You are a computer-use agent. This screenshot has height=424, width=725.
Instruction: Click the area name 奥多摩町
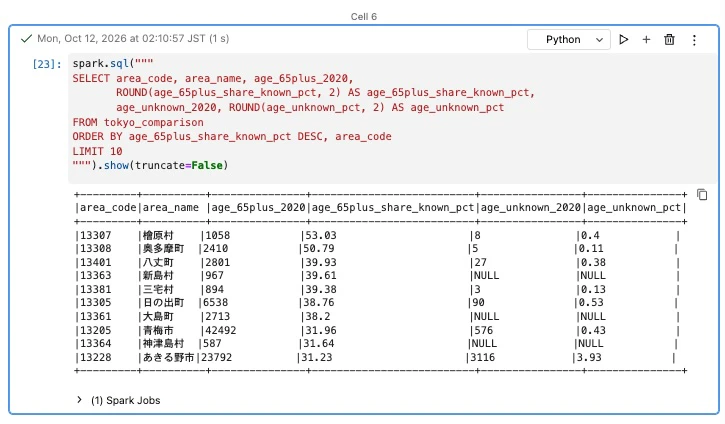click(163, 248)
